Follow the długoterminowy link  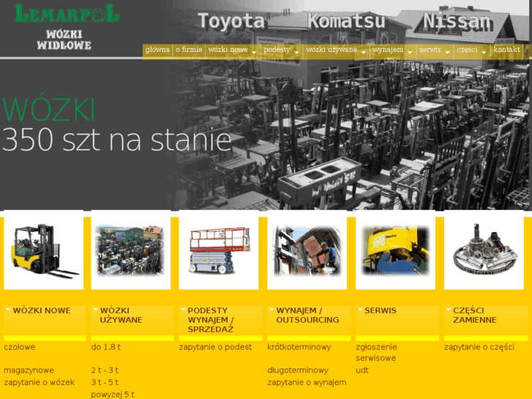[298, 370]
